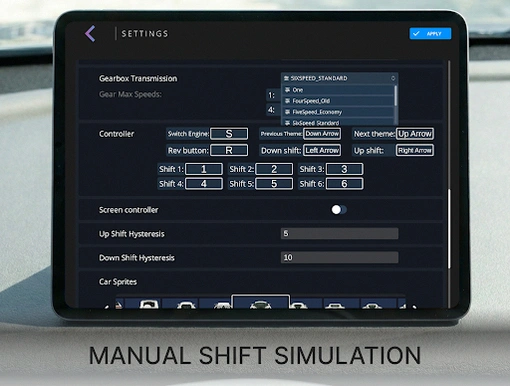This screenshot has width=510, height=386.
Task: Open the SIXSPEED_STANDARD transmission dropdown
Action: point(339,78)
